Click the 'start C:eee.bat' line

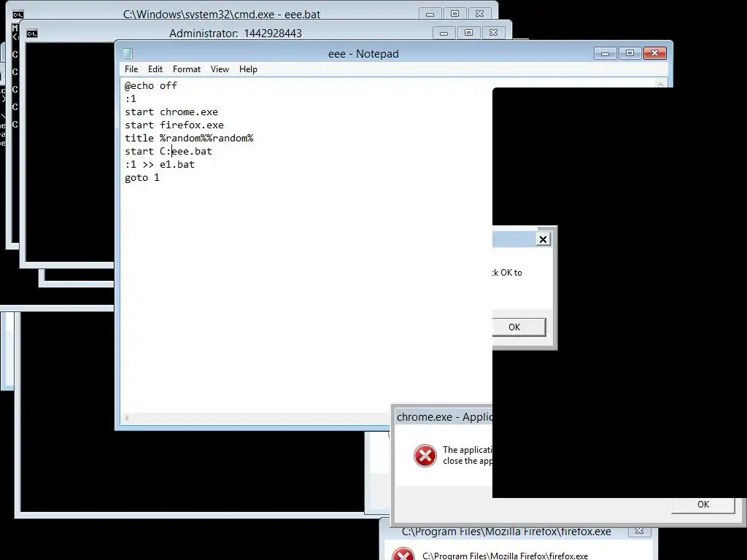click(169, 152)
